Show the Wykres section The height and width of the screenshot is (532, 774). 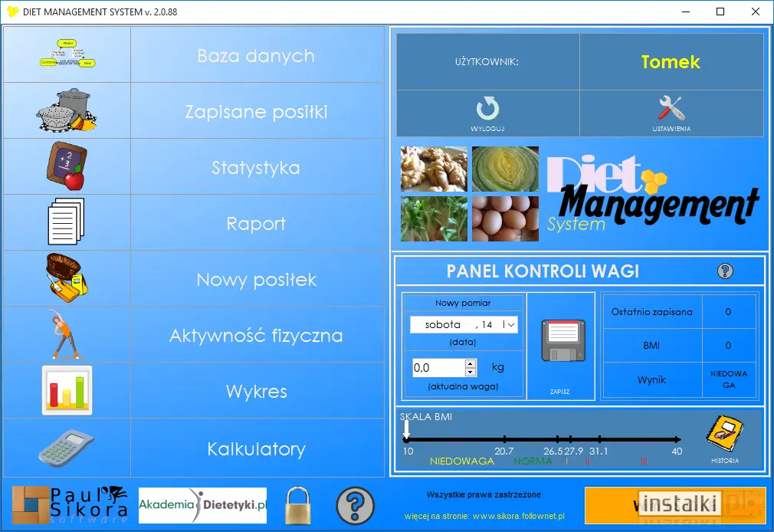256,391
